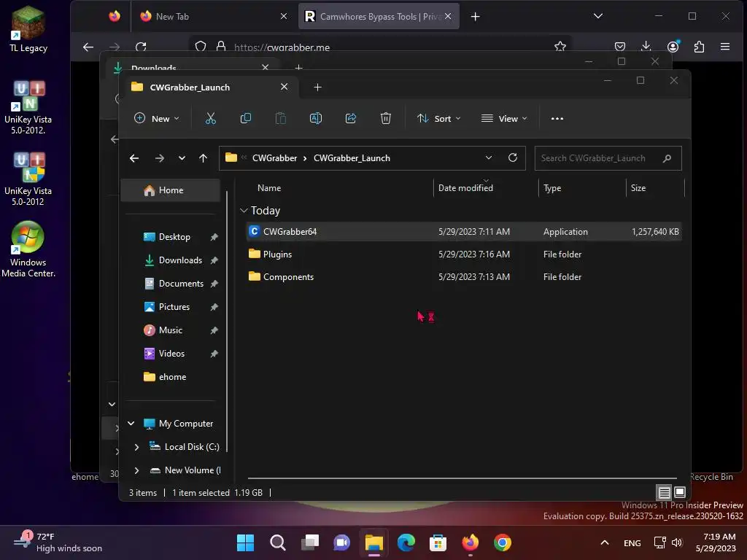747x560 pixels.
Task: Select the CWGrabber_Launch Explorer tab
Action: click(x=209, y=87)
